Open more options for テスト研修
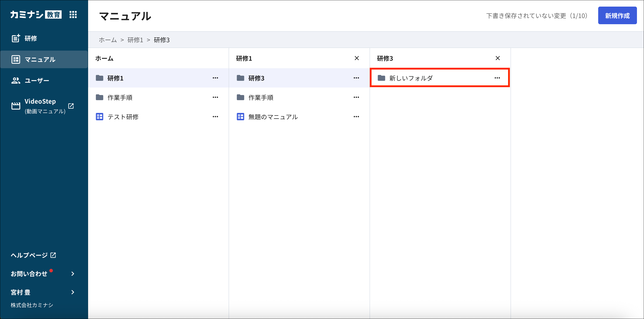 tap(215, 117)
